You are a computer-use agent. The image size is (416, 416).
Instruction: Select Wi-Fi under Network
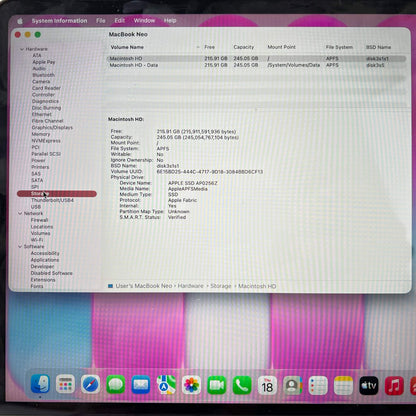[37, 240]
